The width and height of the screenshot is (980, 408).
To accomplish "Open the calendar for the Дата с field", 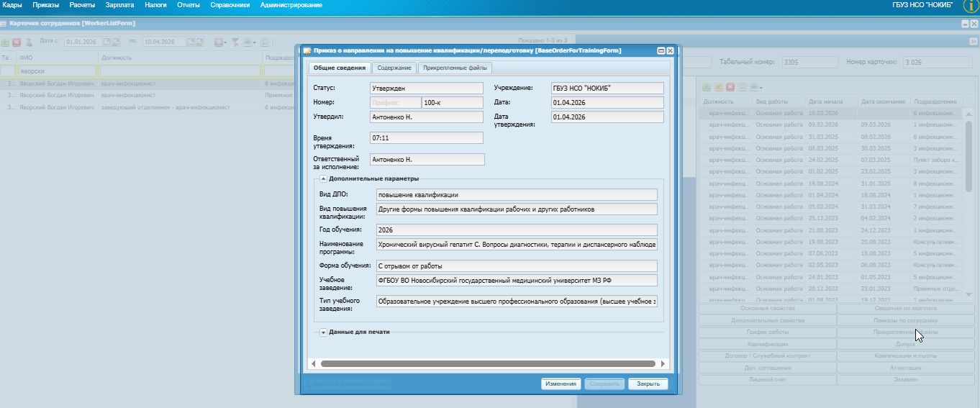I will (107, 42).
